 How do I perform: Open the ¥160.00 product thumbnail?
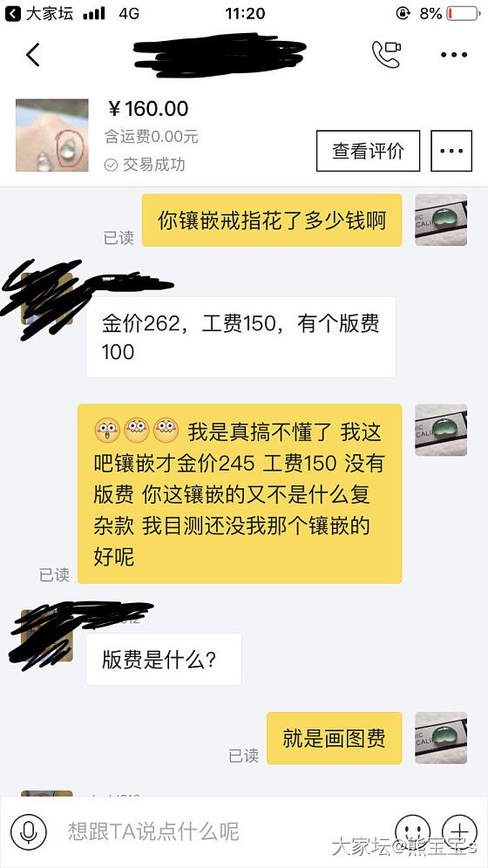point(52,135)
